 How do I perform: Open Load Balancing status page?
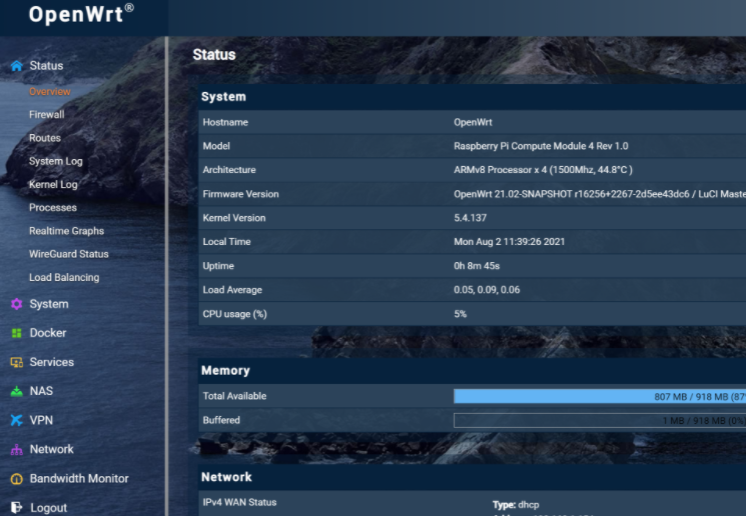click(63, 278)
